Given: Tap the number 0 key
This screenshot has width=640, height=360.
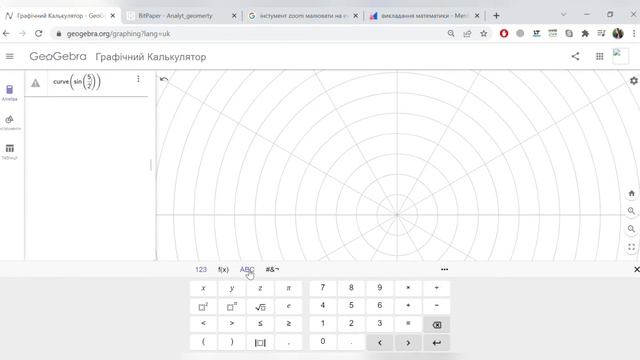Looking at the screenshot, I should coord(323,342).
